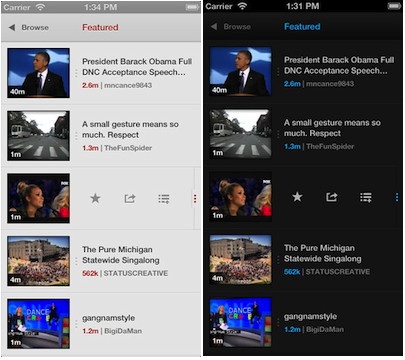Tap the favorite star icon in light theme

click(x=95, y=198)
